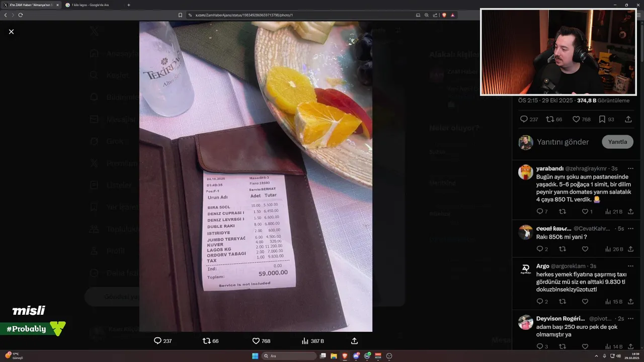The image size is (644, 362).
Task: Reply to yarabandı's comment with 7 replies
Action: click(x=539, y=212)
